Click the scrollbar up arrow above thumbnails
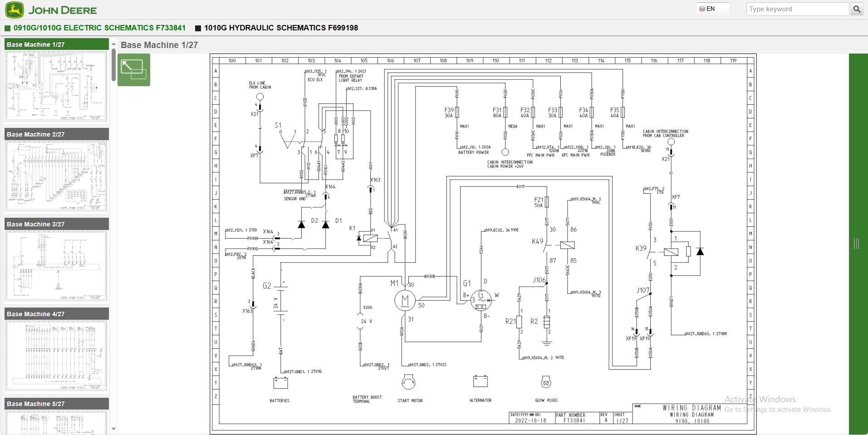The width and height of the screenshot is (868, 435). pos(113,44)
